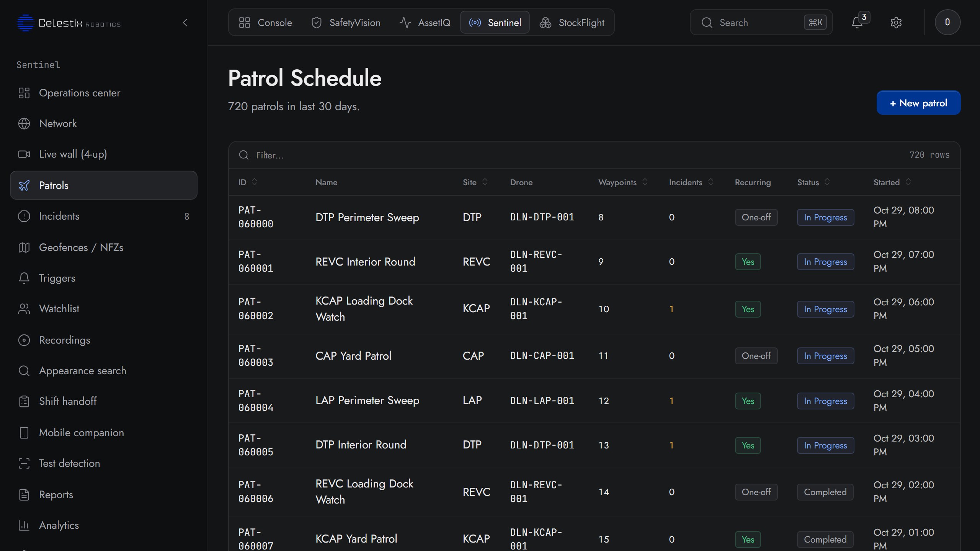Click the Live wall camera icon

tap(24, 154)
